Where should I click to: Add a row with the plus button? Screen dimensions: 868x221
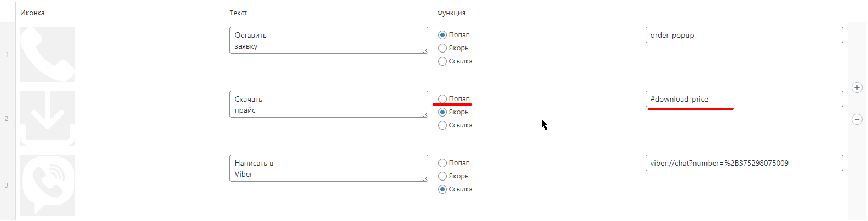point(857,88)
